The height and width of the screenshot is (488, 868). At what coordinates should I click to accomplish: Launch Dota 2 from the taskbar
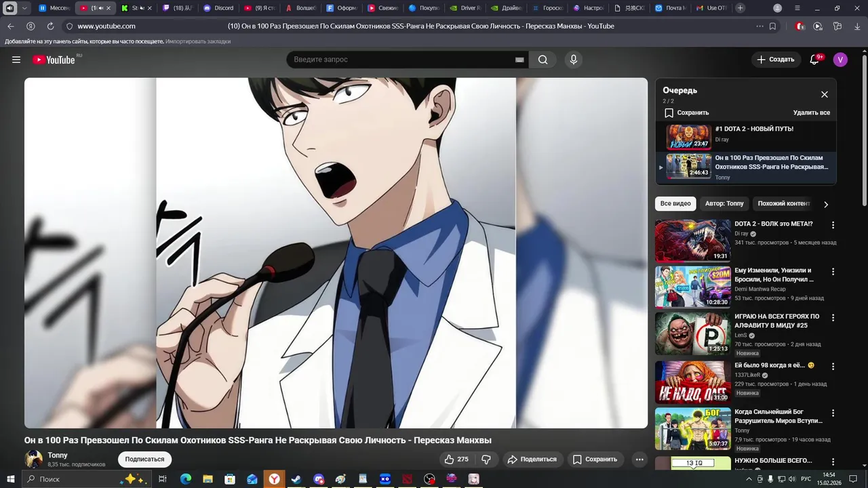[x=407, y=479]
